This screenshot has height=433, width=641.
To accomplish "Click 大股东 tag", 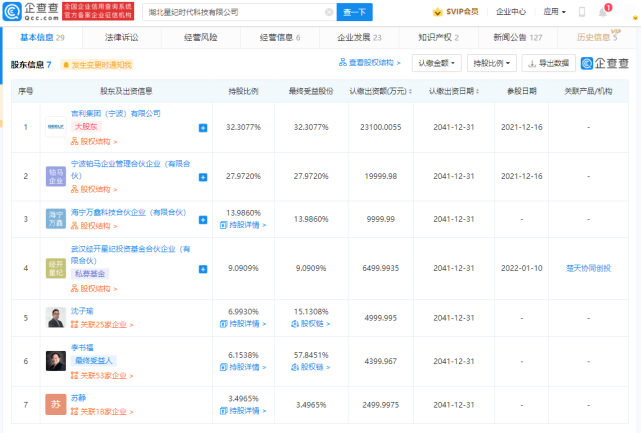I will [86, 127].
